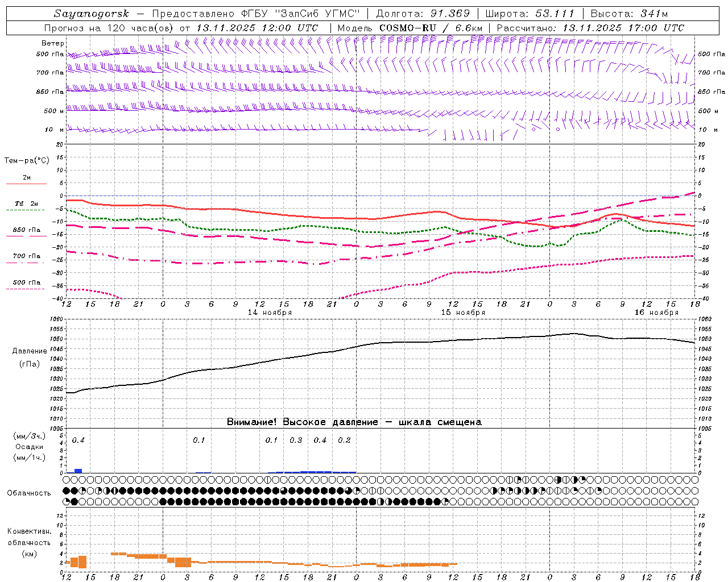Click the Широта: 53.111 value
Viewport: 728px width, 582px height.
click(530, 14)
